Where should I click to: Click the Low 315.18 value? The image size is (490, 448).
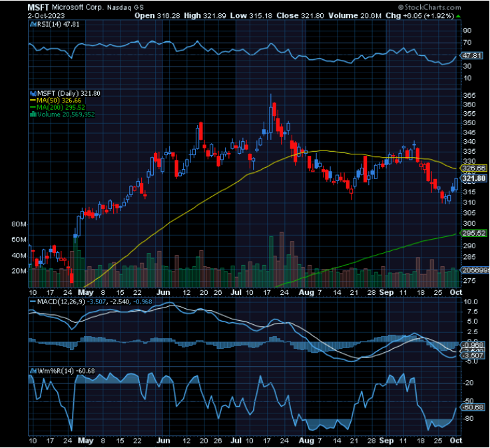click(251, 15)
